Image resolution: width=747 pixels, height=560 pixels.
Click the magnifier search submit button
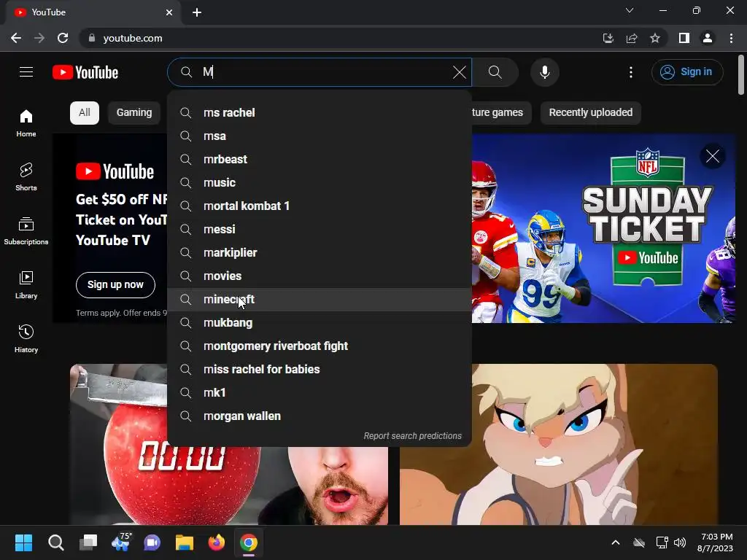pyautogui.click(x=495, y=72)
